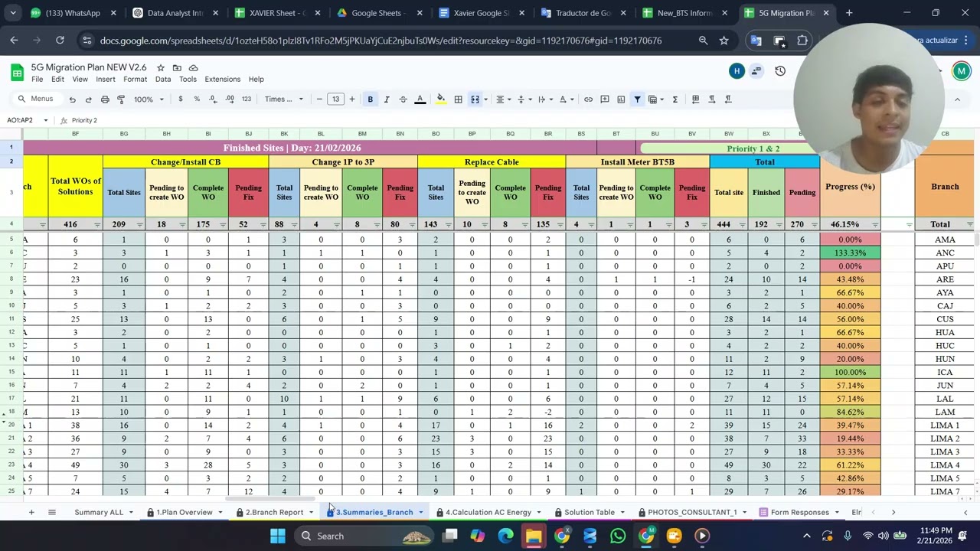Open the Borders tool
Screen dimensions: 980x551
[x=458, y=99]
